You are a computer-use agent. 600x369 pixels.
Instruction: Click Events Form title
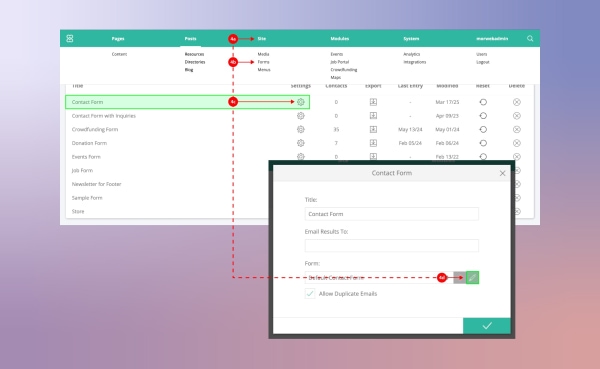(x=86, y=157)
